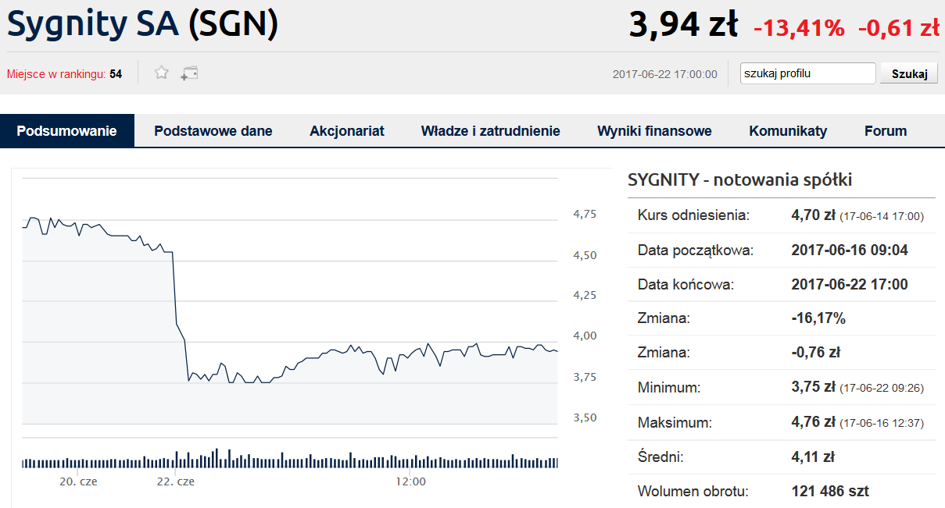The width and height of the screenshot is (945, 508).
Task: Focus the 'szukaj profilu' search field
Action: pos(807,74)
